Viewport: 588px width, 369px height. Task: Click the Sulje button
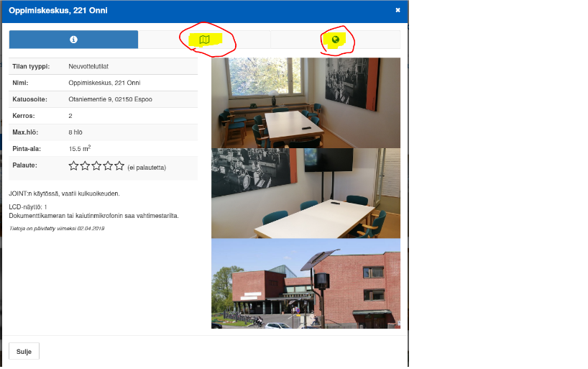[x=24, y=351]
